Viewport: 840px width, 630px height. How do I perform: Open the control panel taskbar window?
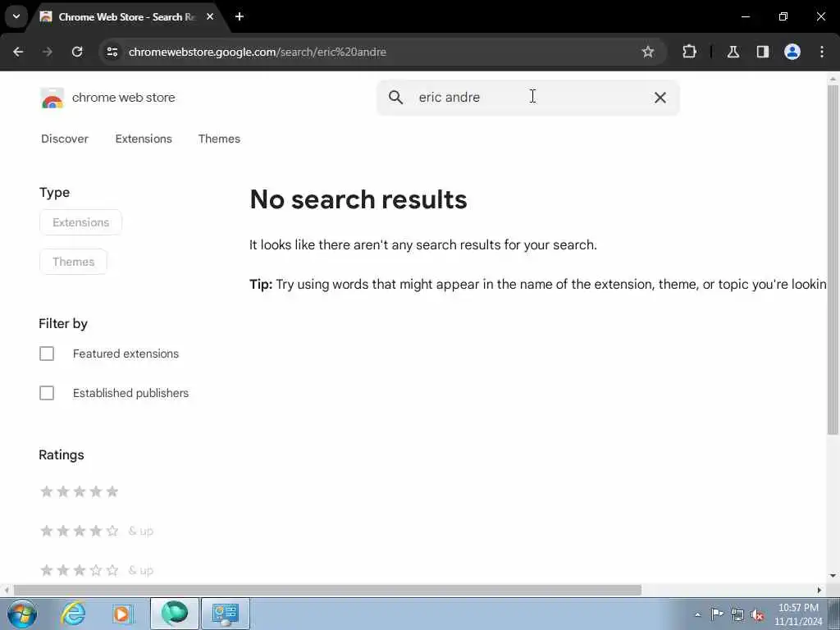pos(225,614)
